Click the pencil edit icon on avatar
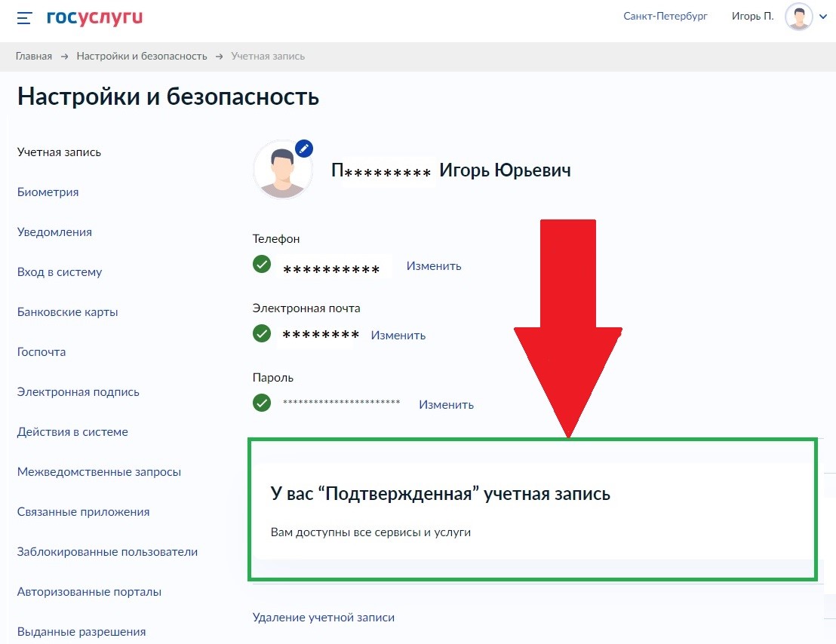 tap(303, 148)
